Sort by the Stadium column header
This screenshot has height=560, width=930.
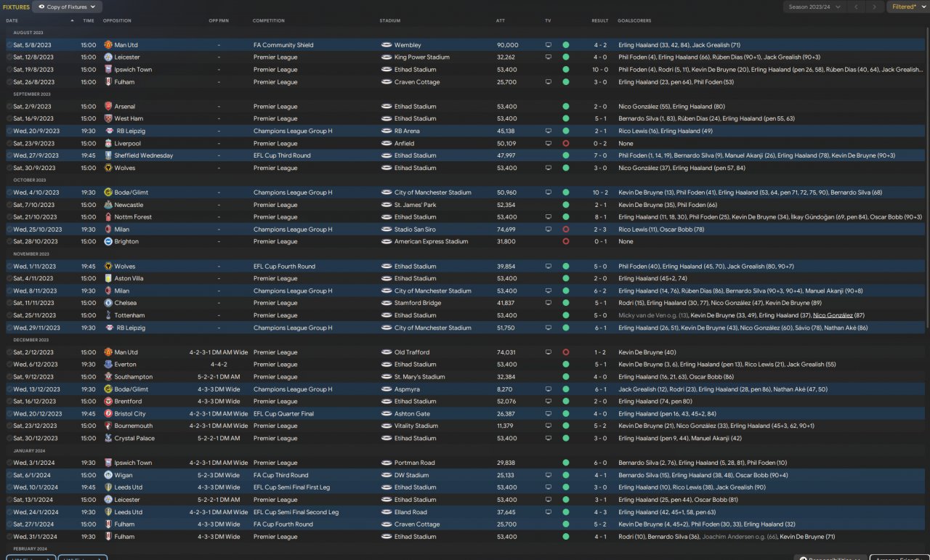390,20
